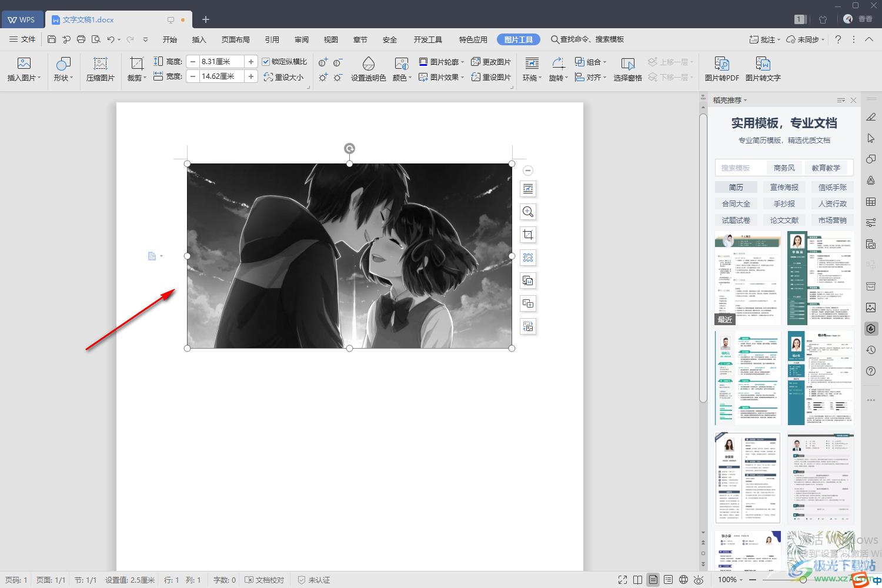
Task: Open the 插入图片 dropdown
Action: (24, 78)
